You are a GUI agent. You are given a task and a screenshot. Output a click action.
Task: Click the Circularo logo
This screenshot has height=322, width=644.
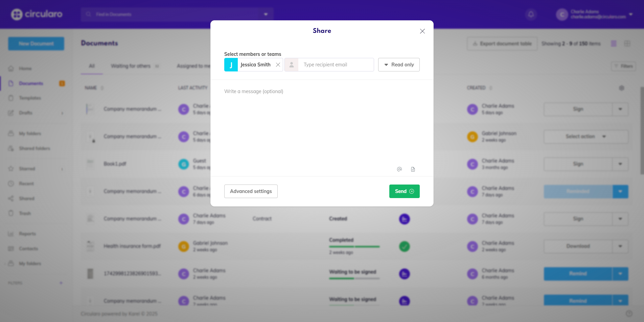(x=37, y=14)
